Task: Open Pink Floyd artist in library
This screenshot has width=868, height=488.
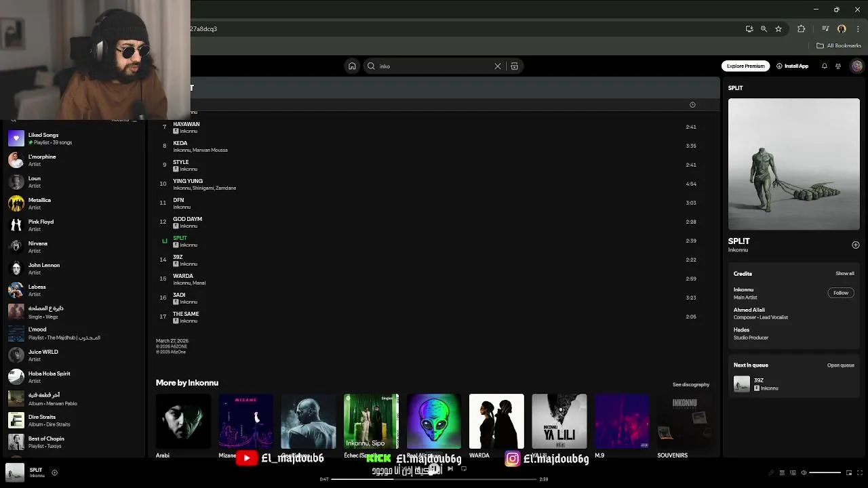Action: (x=75, y=225)
